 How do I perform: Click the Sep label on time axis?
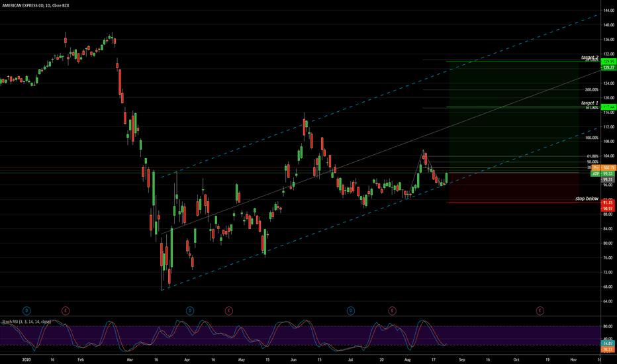[461, 359]
